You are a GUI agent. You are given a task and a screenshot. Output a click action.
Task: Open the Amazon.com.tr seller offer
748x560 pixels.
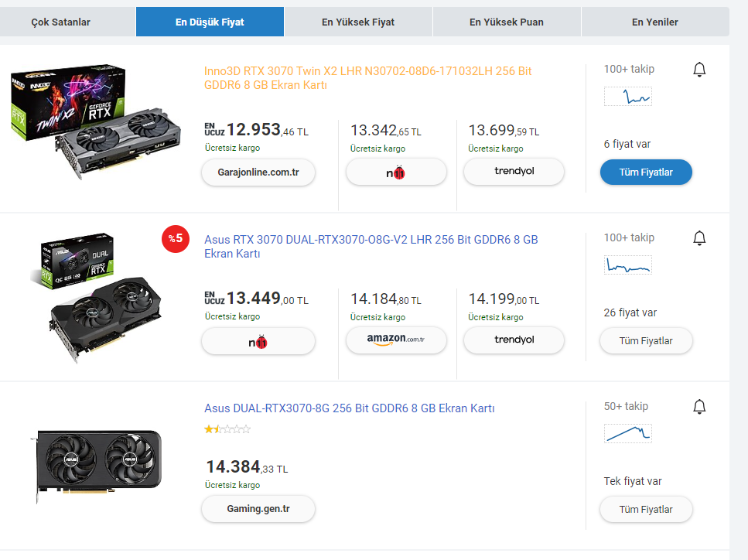(x=396, y=340)
